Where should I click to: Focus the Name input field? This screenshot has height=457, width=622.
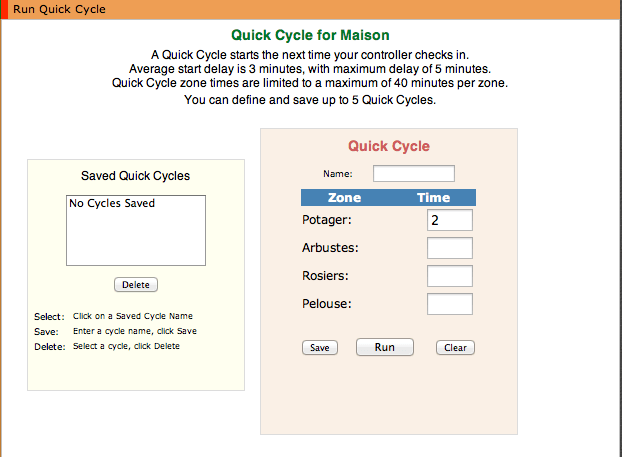pos(414,173)
